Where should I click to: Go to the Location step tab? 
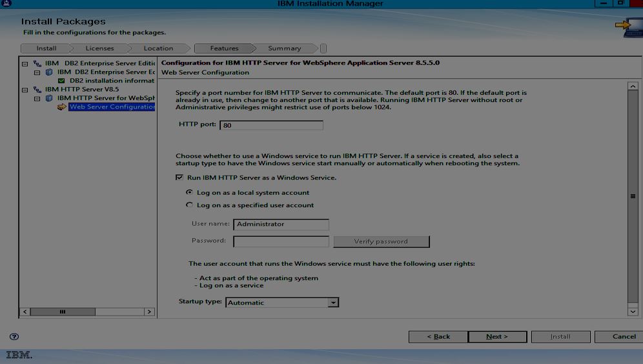(x=158, y=48)
